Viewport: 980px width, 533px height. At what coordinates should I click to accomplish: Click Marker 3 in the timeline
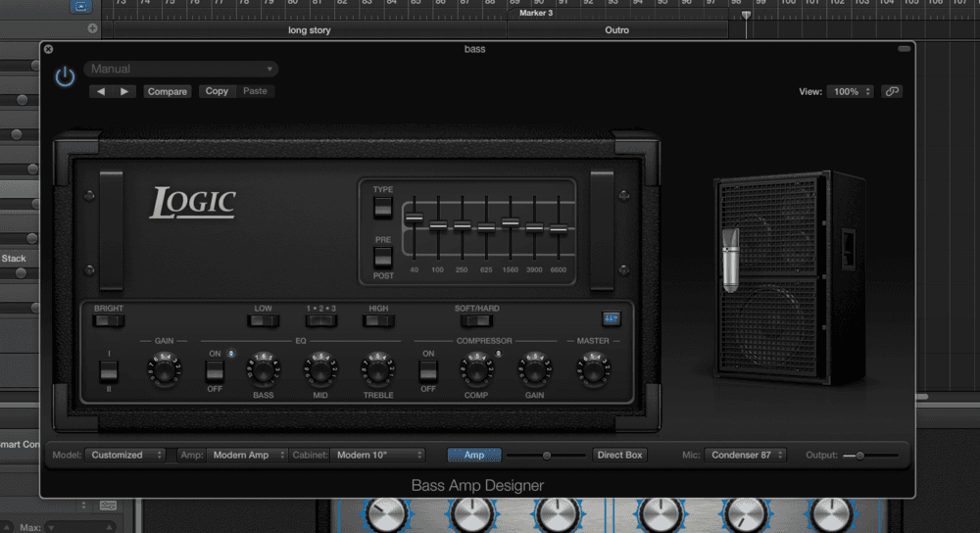pyautogui.click(x=536, y=13)
